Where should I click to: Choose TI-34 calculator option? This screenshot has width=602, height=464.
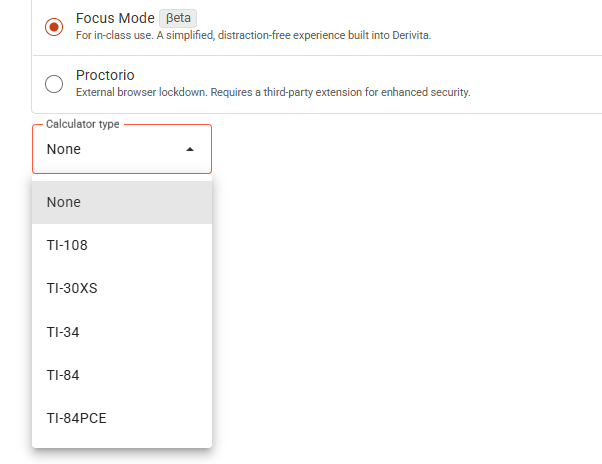pos(122,332)
